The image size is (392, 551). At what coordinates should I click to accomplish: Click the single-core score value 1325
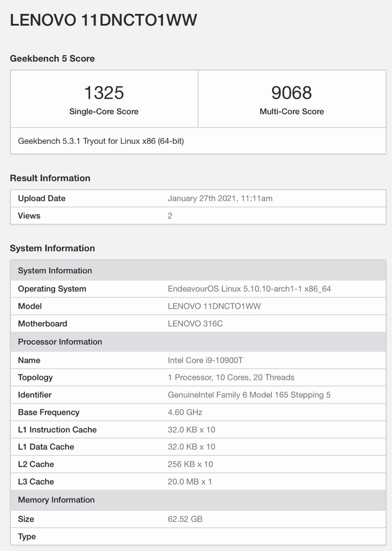(104, 93)
